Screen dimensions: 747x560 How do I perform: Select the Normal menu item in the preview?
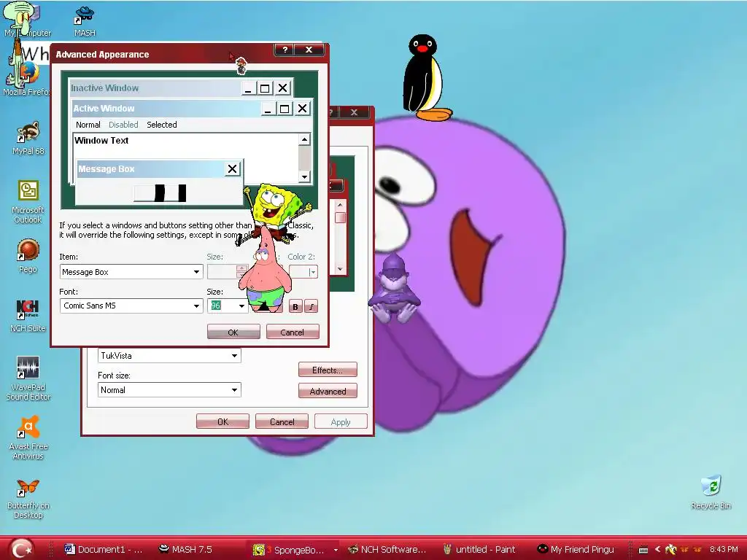coord(88,125)
